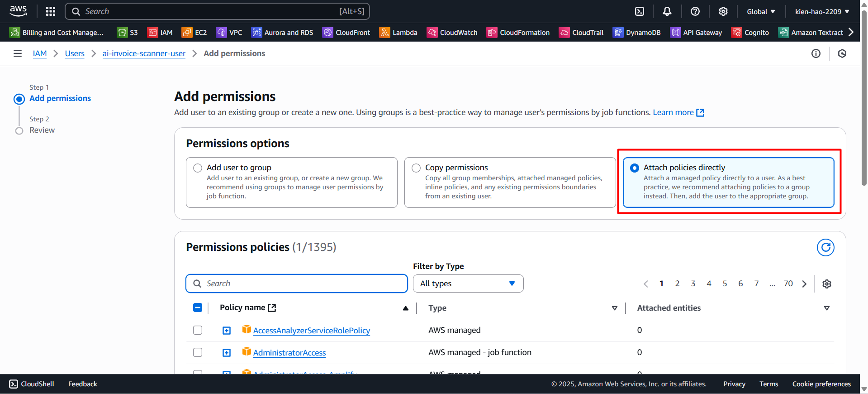Screen dimensions: 868x394
Task: Open the CloudFront shortcut
Action: [346, 32]
